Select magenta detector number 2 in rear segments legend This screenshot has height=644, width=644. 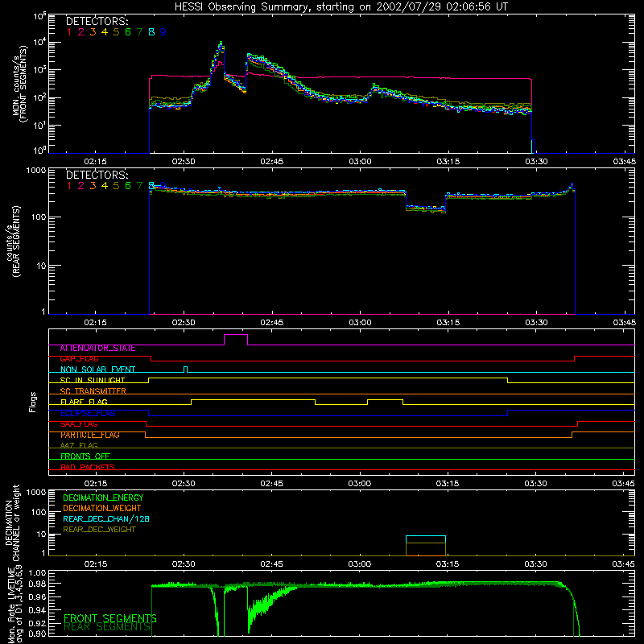(x=81, y=186)
